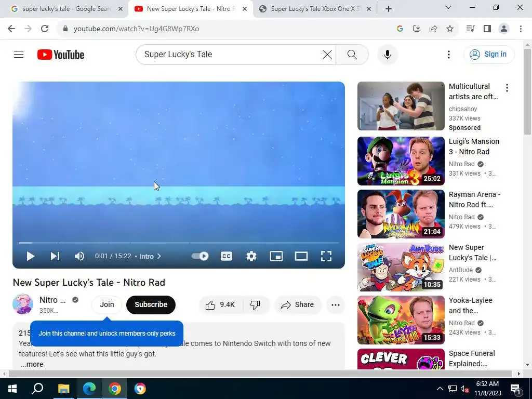Go to the YouTube home logo

tap(61, 55)
